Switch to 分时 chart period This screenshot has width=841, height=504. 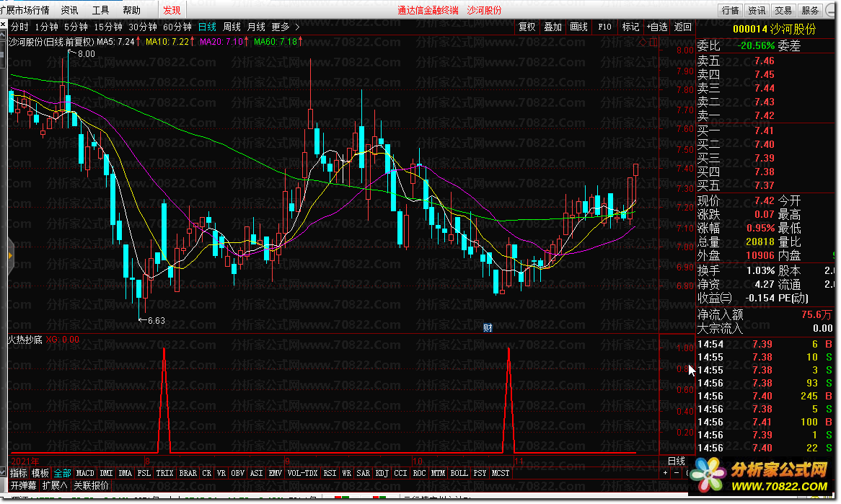click(x=19, y=27)
